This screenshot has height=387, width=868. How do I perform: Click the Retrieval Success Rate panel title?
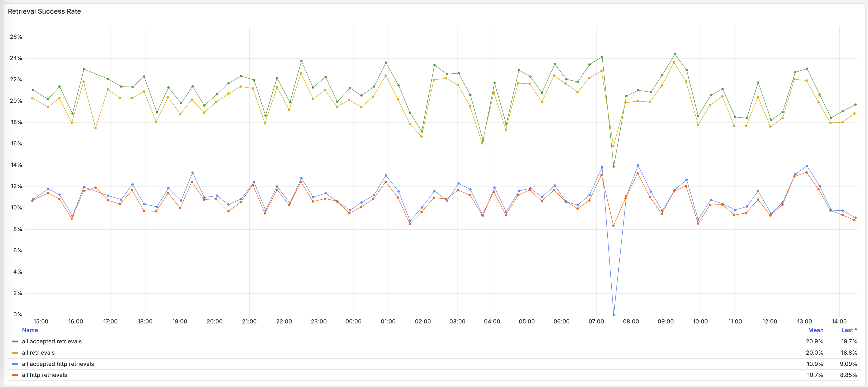click(x=44, y=11)
